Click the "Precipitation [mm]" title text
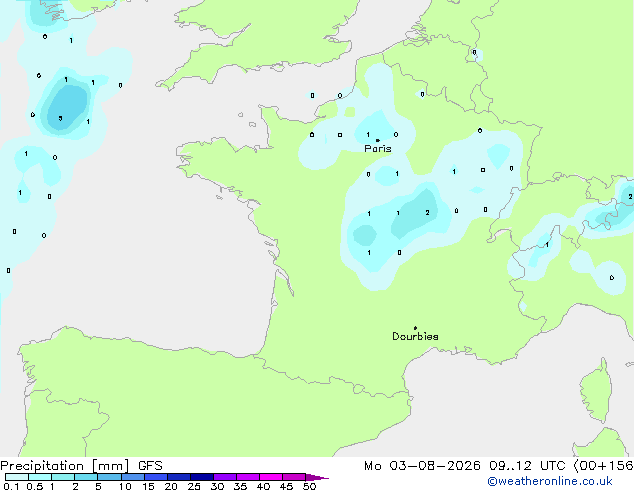Viewport: 634px width, 490px height. (x=65, y=466)
